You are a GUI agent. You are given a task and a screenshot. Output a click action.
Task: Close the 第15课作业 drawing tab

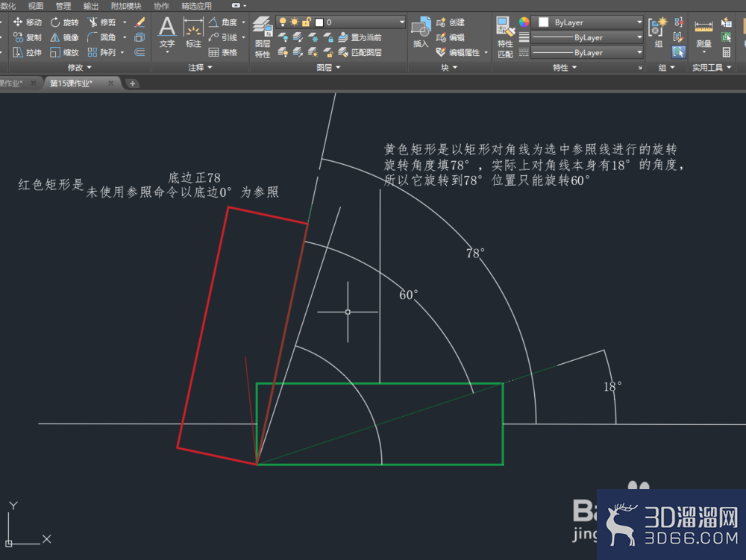pos(111,84)
